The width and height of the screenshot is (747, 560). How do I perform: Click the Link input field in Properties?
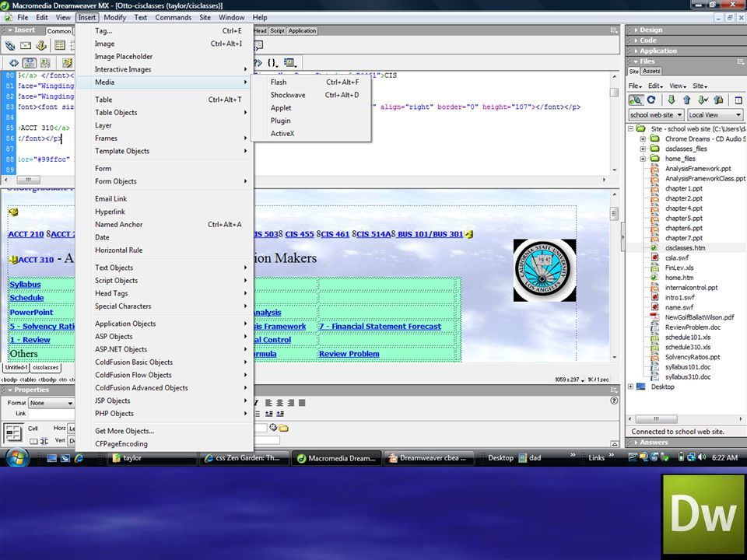[x=51, y=414]
